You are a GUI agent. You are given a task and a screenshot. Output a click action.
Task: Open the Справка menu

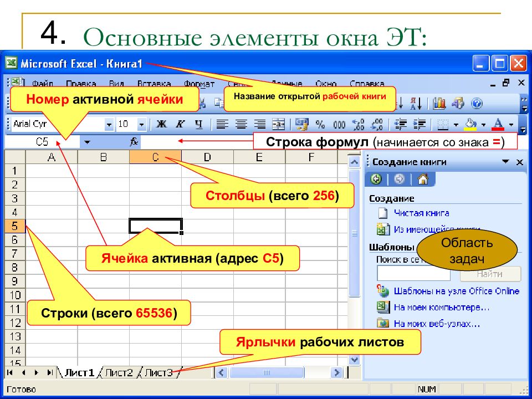click(x=367, y=84)
